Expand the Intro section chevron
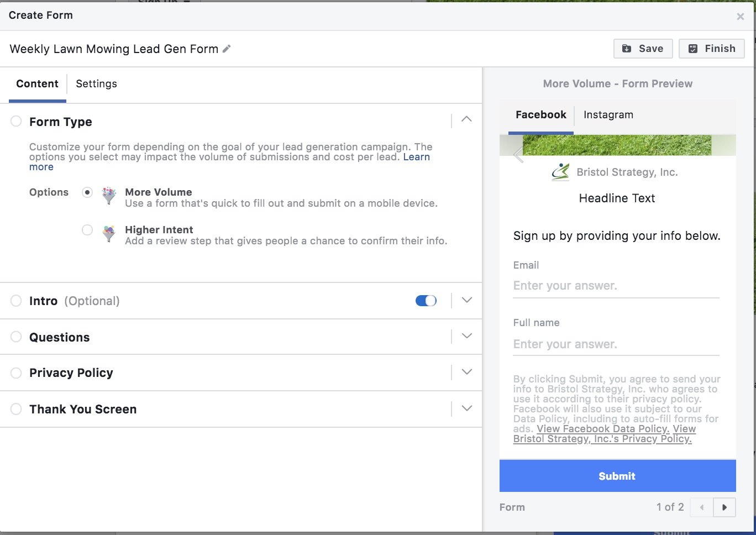Image resolution: width=756 pixels, height=535 pixels. tap(466, 300)
